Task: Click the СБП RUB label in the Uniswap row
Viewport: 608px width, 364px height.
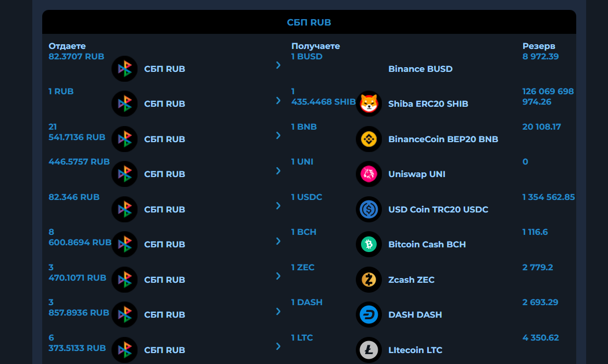Action: click(165, 174)
